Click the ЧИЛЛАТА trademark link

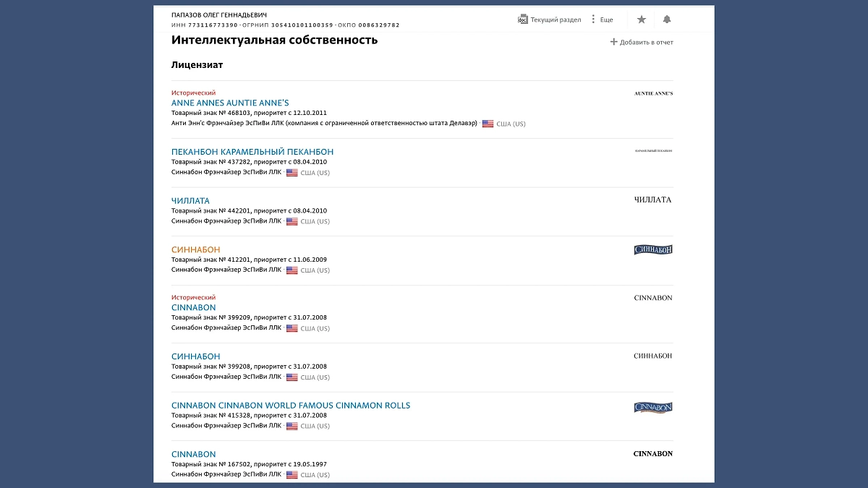(x=190, y=200)
